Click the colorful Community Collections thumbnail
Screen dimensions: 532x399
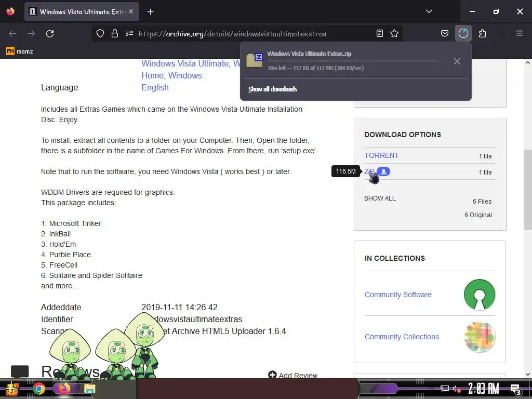[x=480, y=337]
